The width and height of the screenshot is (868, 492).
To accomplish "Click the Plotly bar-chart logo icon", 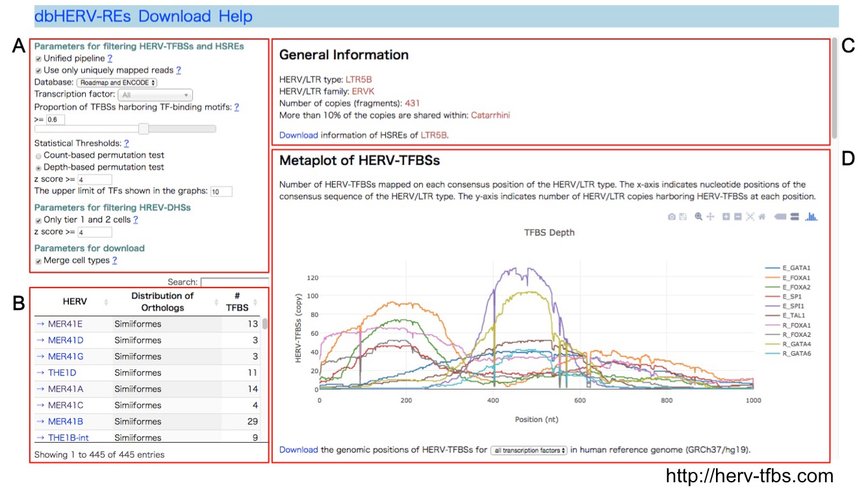I will coord(811,217).
